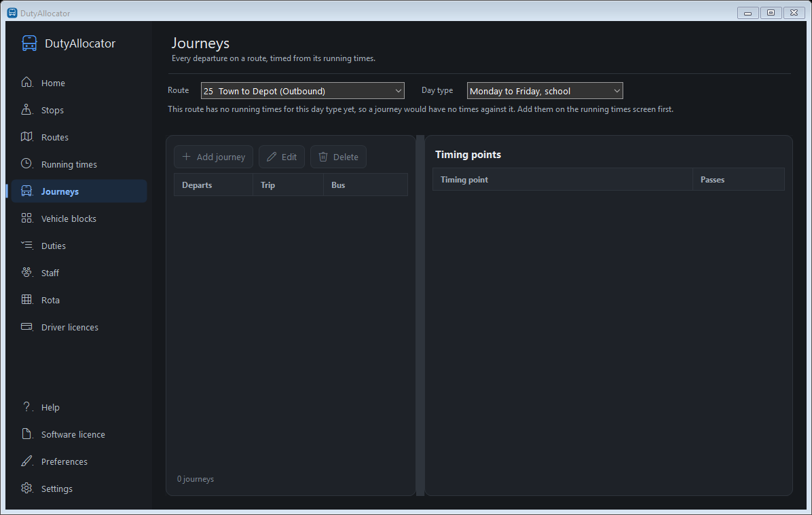Click the Stops icon in sidebar

pos(27,110)
